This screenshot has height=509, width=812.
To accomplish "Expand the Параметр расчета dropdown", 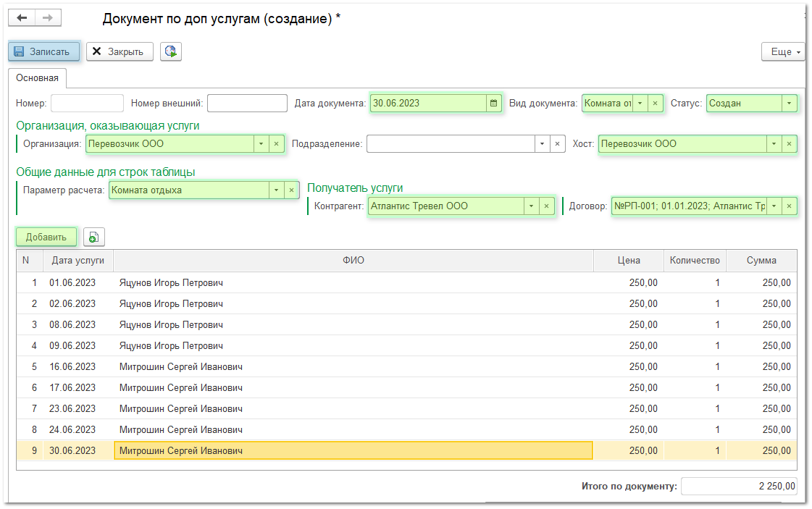I will pos(275,190).
